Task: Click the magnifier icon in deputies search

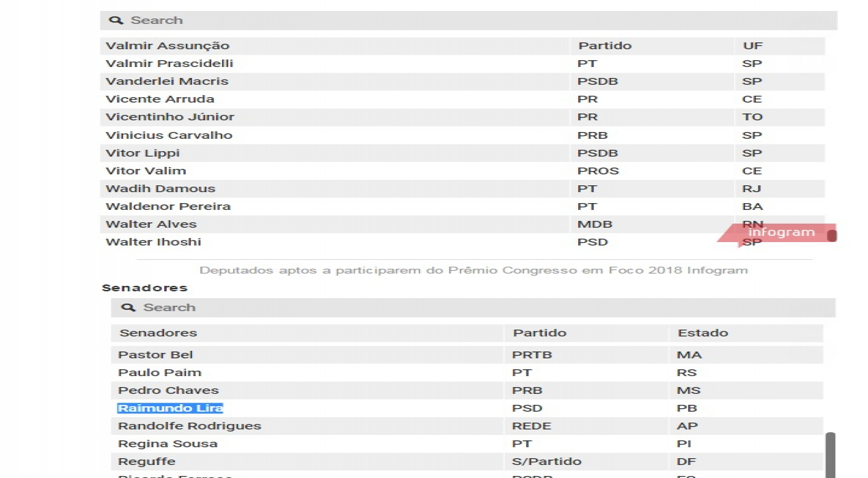Action: pos(116,21)
